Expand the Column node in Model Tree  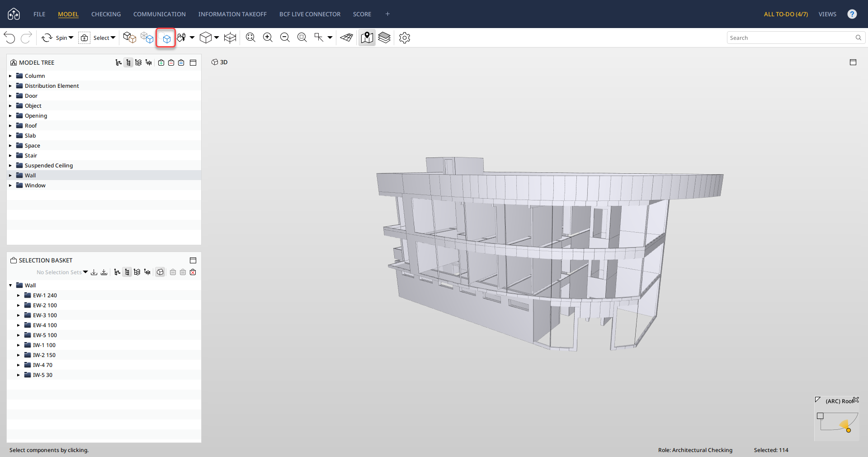tap(10, 76)
